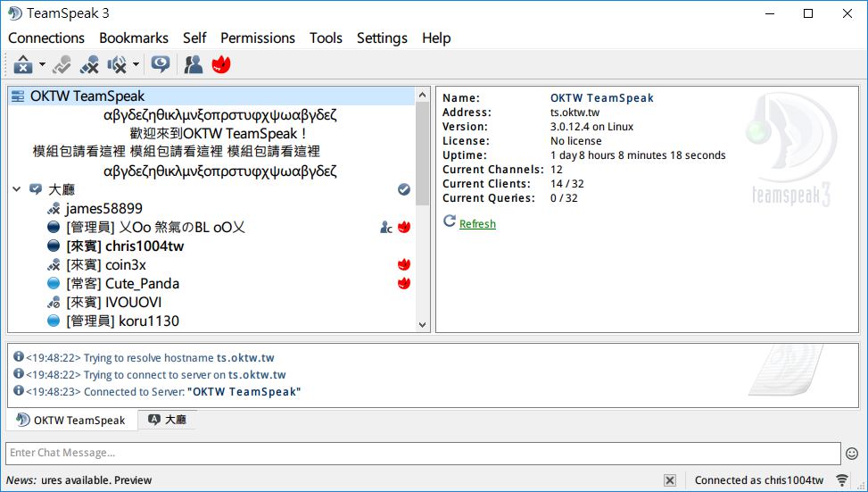Switch to the 大廳 chat tab

(167, 420)
